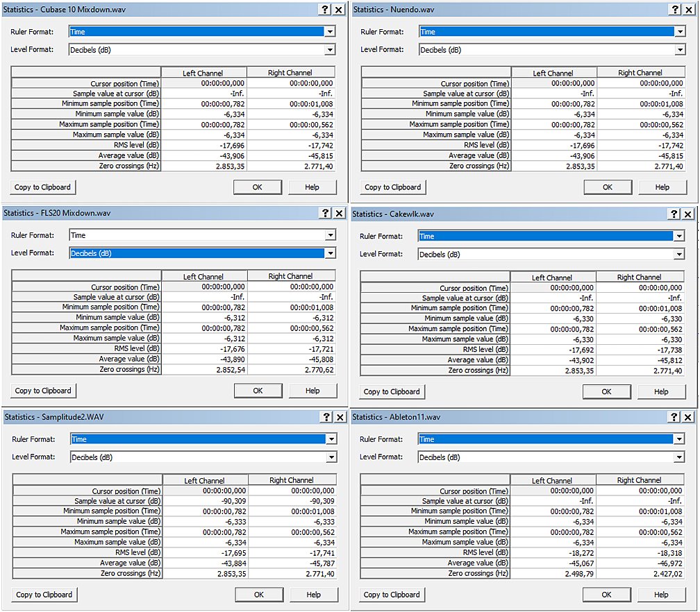The image size is (700, 612).
Task: Click Help in the Nuendo.wav window
Action: pyautogui.click(x=662, y=187)
